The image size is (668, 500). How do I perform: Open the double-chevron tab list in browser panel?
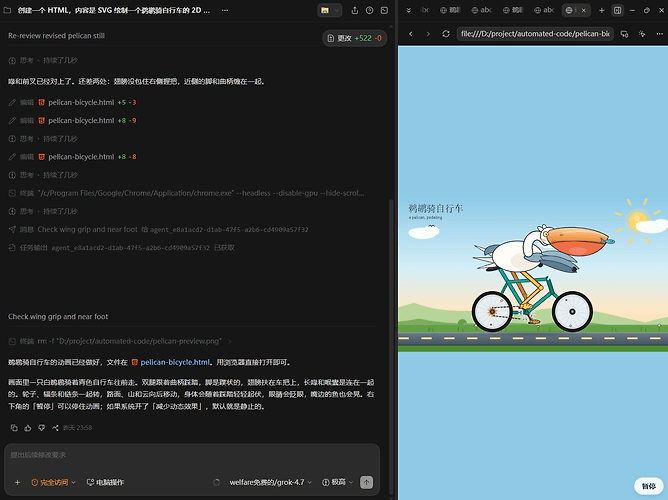click(x=409, y=10)
